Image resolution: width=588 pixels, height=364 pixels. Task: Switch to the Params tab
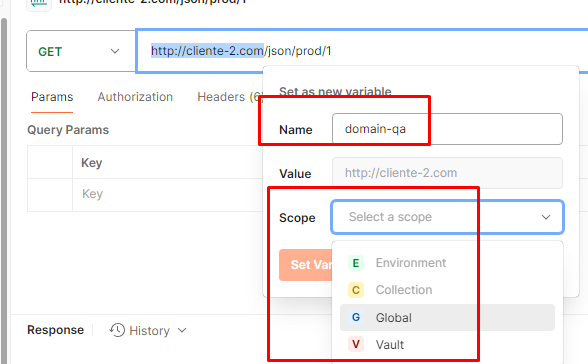click(52, 97)
